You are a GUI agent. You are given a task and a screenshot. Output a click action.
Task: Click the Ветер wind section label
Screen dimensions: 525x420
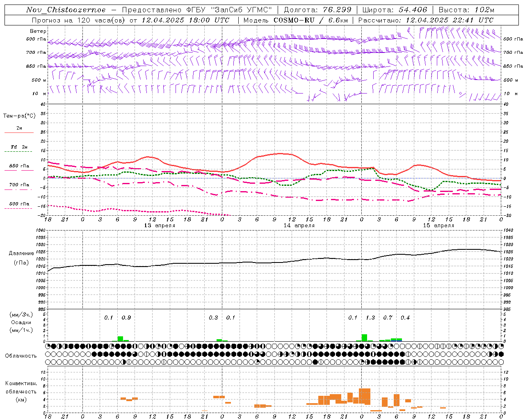pyautogui.click(x=38, y=31)
